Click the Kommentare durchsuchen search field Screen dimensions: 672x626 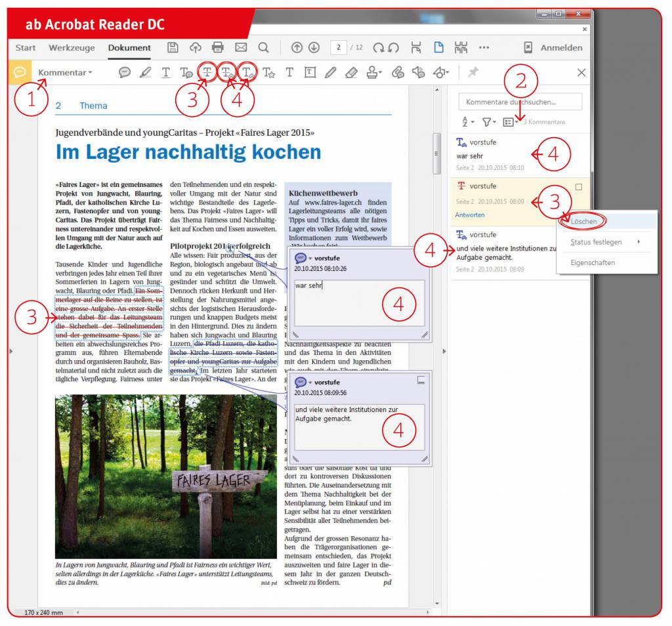tap(520, 102)
